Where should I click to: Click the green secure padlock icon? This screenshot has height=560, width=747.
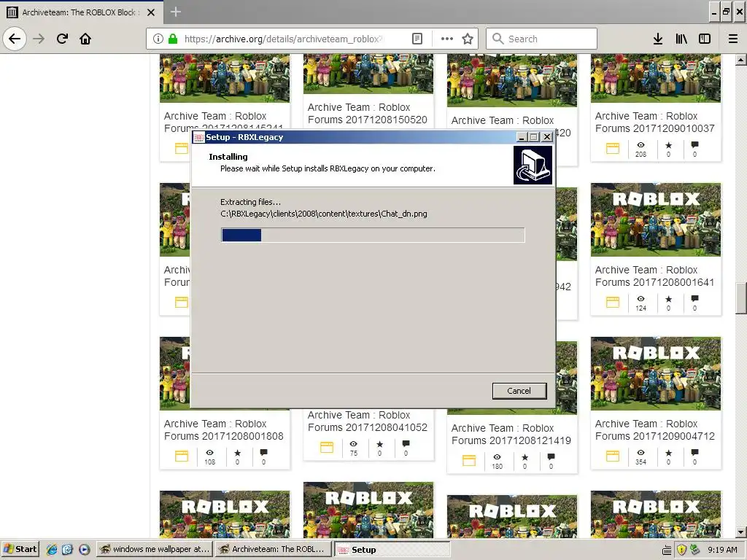[173, 39]
